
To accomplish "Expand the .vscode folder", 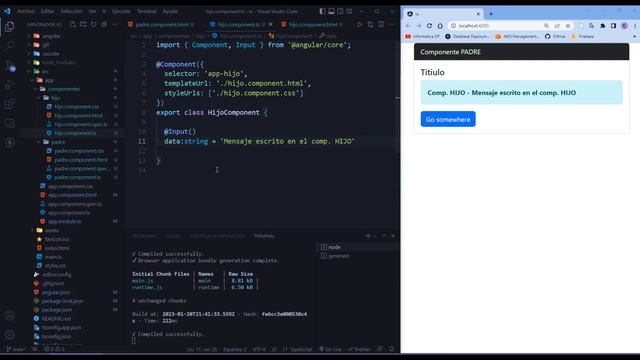I will point(51,53).
